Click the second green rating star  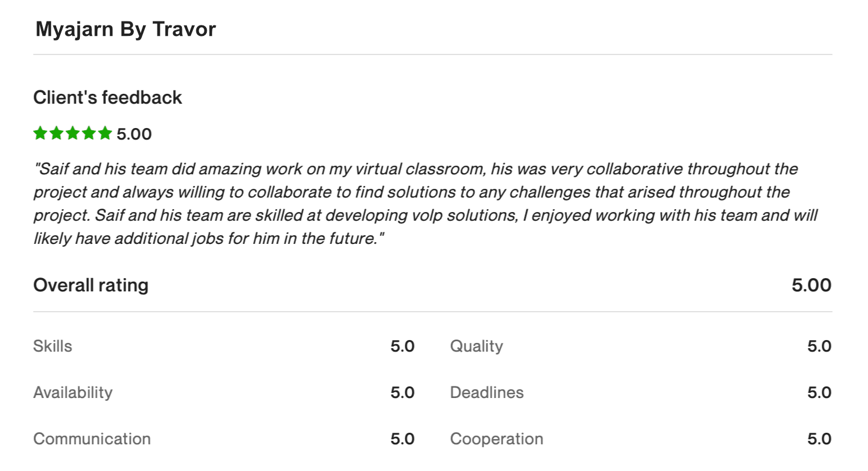[x=56, y=134]
